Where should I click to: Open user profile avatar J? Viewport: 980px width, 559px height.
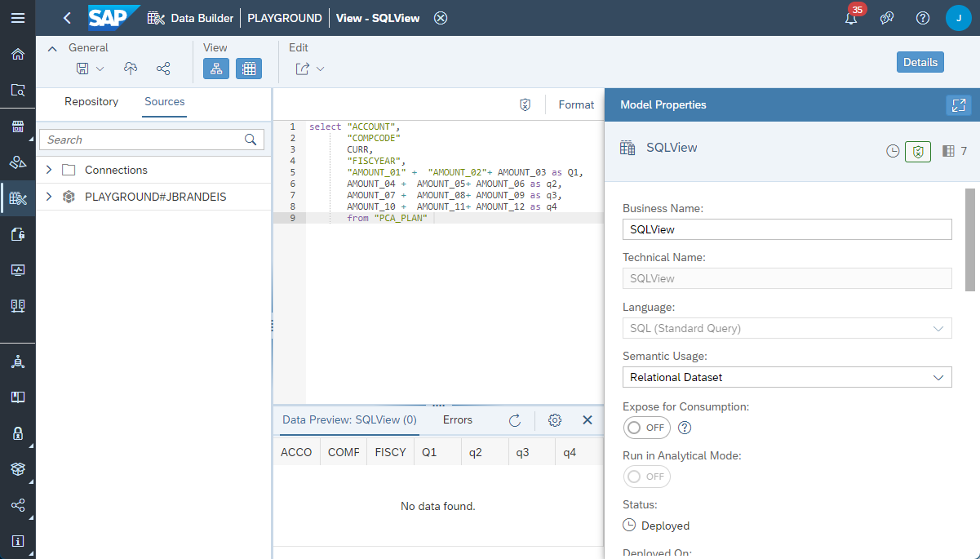point(959,18)
